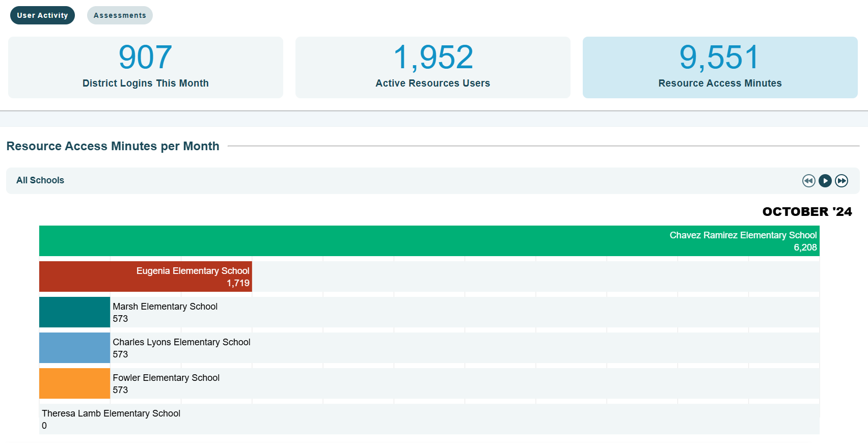Image resolution: width=868 pixels, height=443 pixels.
Task: Click the Marsh Elementary School label text
Action: tap(165, 307)
